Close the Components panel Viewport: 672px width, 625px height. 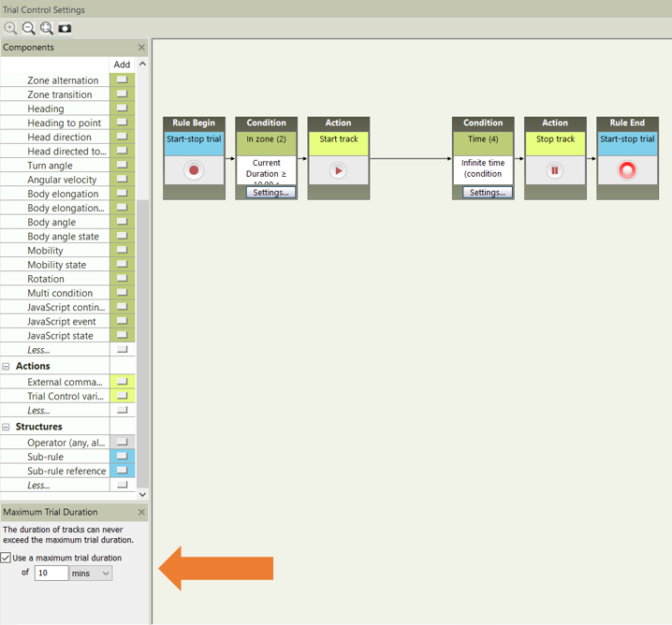[x=141, y=47]
